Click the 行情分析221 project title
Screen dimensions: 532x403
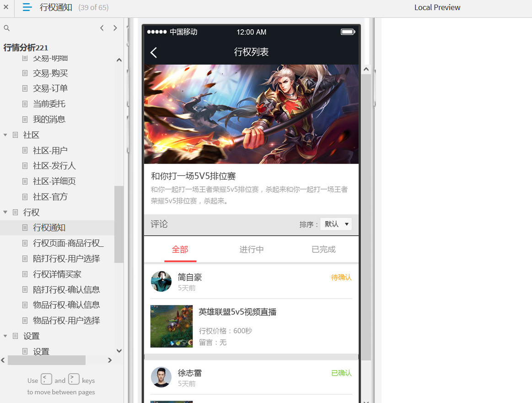point(26,48)
